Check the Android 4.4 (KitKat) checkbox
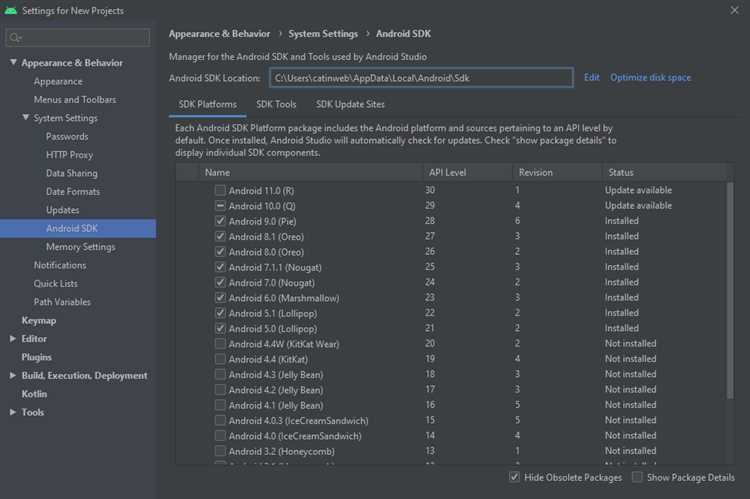Viewport: 750px width, 499px height. 220,359
